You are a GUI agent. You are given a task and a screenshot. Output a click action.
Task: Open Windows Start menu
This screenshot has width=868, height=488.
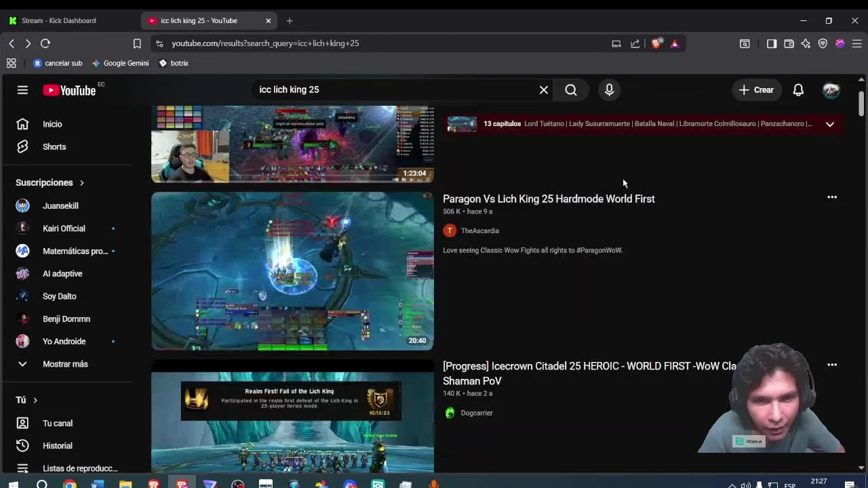coord(13,484)
